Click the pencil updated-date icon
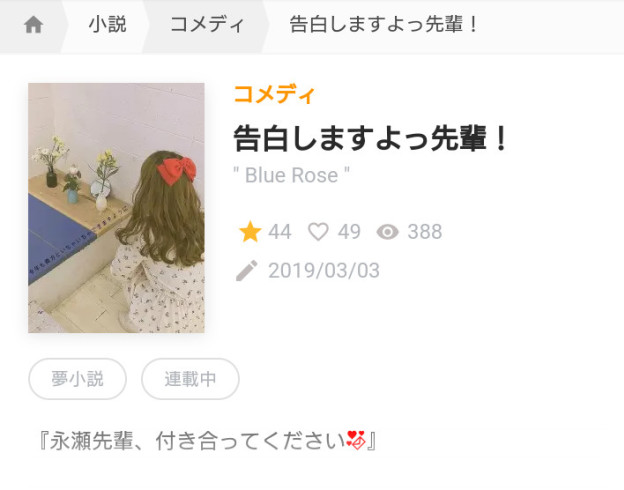The height and width of the screenshot is (490, 624). coord(247,271)
